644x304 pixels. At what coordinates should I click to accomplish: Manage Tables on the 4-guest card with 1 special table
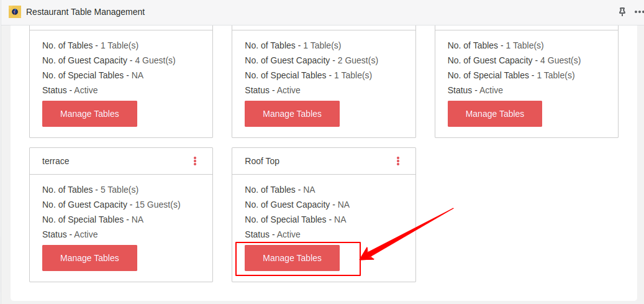coord(495,114)
